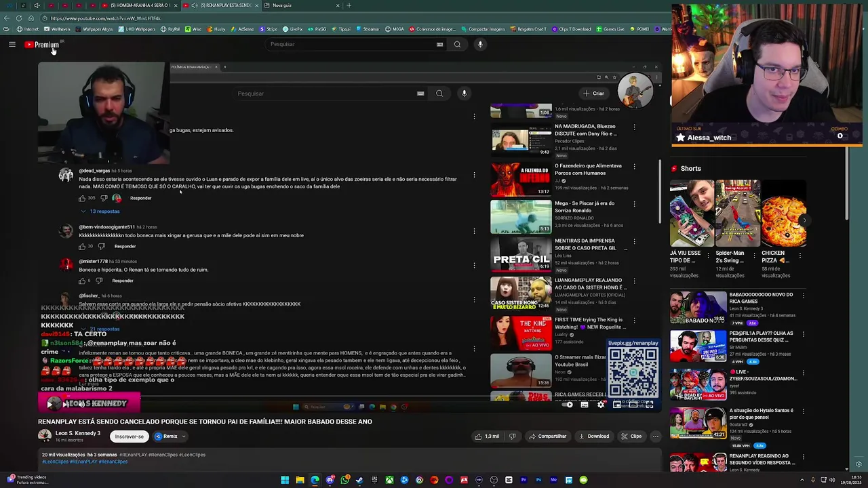
Task: Open Steam from the taskbar
Action: point(359,480)
